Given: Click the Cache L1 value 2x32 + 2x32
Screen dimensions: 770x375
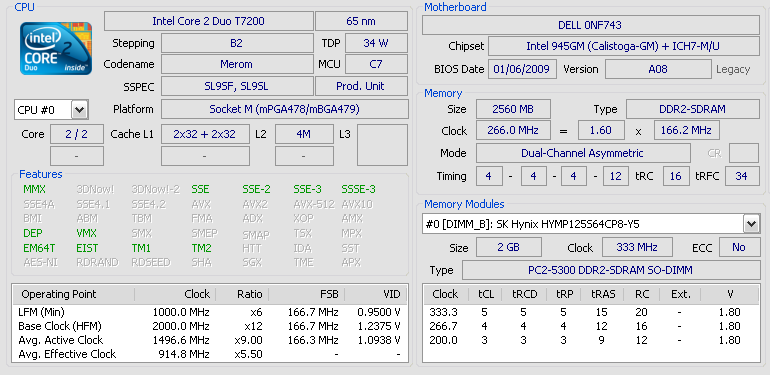Looking at the screenshot, I should [205, 134].
